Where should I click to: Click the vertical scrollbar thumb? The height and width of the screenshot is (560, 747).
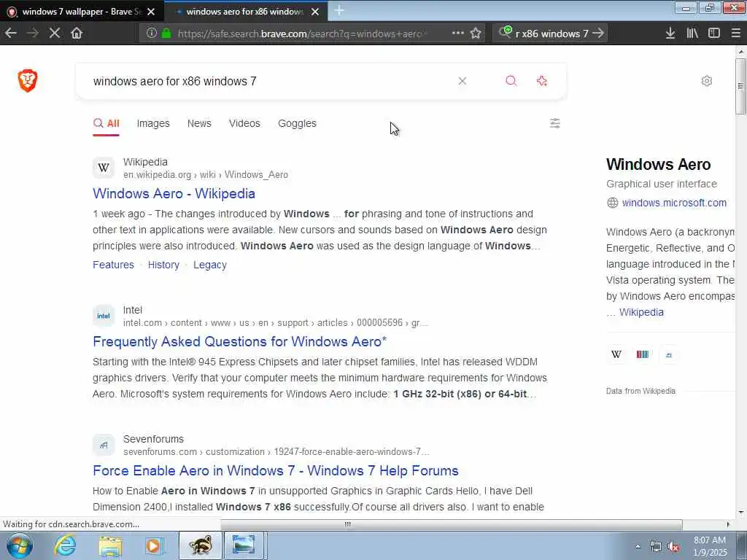click(741, 86)
